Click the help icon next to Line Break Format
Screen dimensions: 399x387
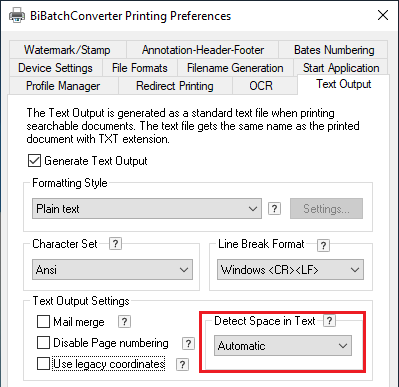click(x=323, y=246)
